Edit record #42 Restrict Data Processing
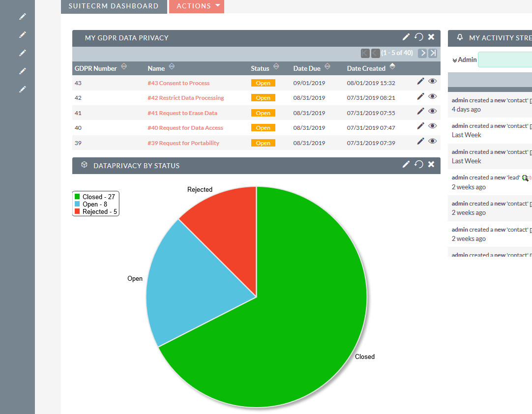The height and width of the screenshot is (414, 532). click(420, 96)
